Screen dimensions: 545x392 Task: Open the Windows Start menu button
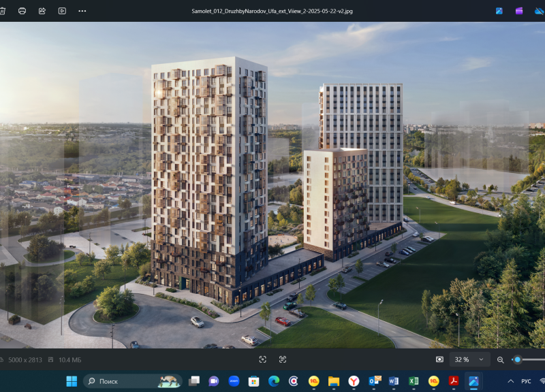pos(72,381)
